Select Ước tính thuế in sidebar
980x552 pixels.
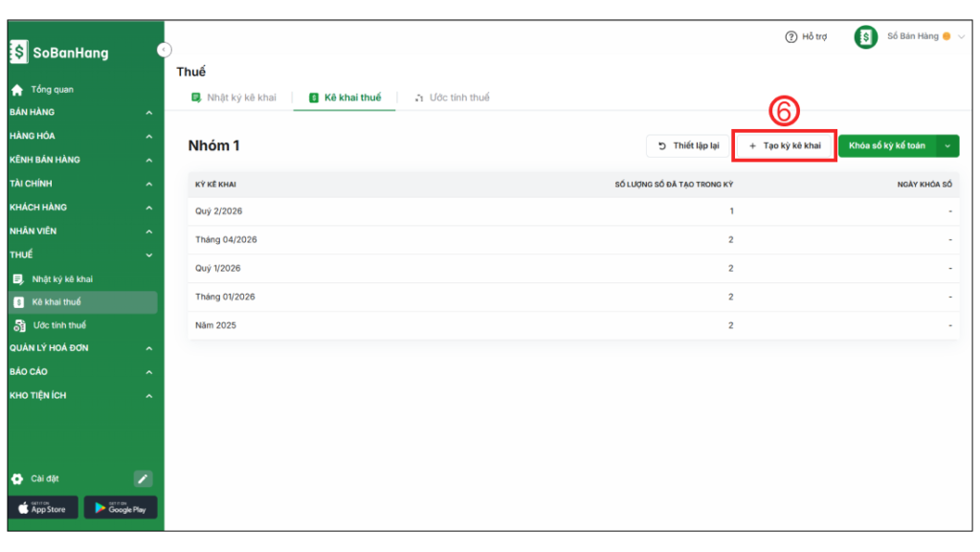(x=59, y=325)
